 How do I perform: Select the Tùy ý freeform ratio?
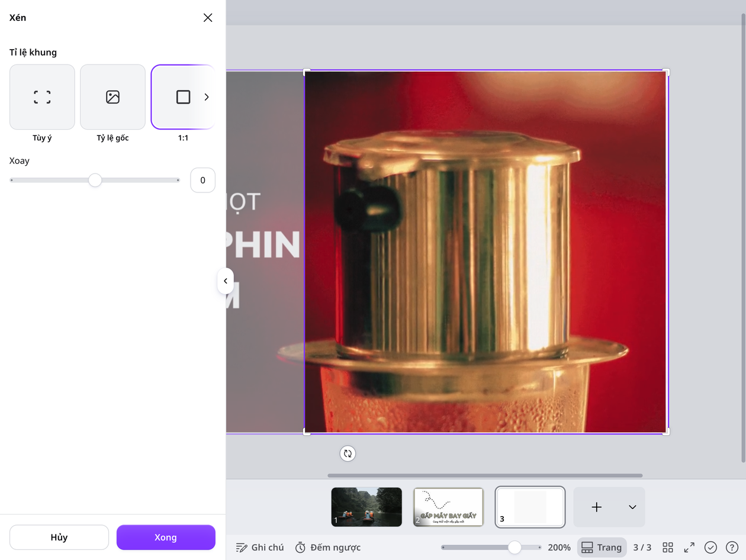pyautogui.click(x=42, y=97)
